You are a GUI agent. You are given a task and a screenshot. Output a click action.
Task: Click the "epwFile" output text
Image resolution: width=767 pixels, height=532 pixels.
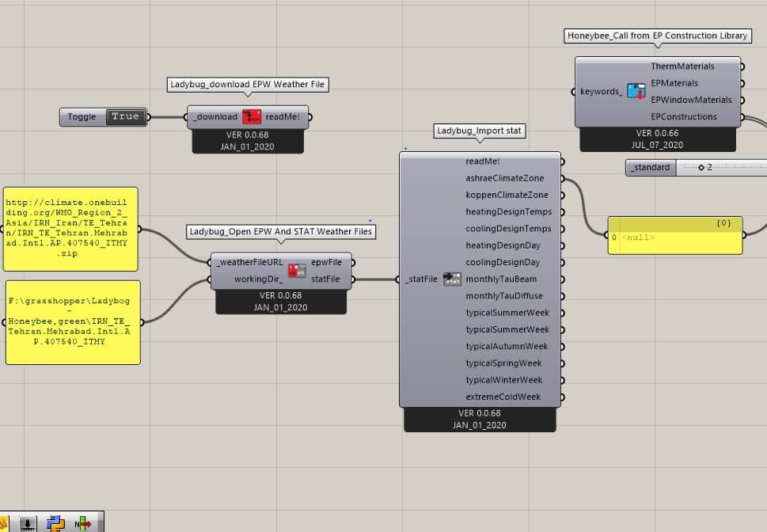pyautogui.click(x=326, y=262)
